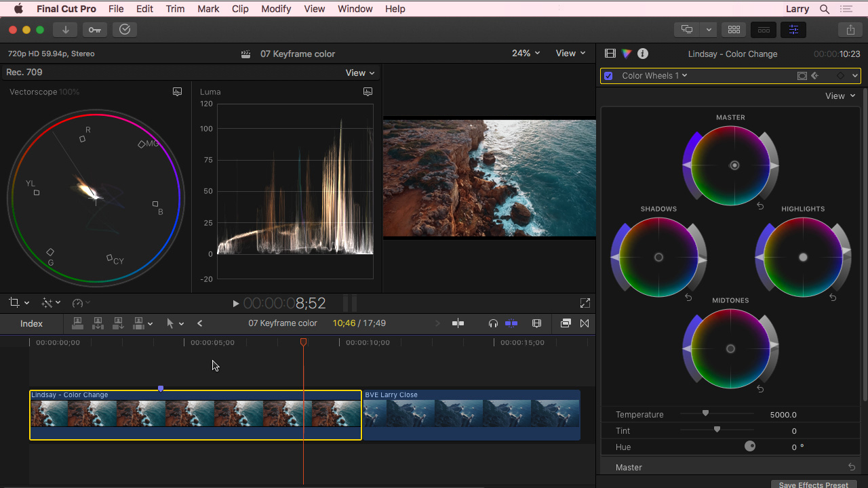This screenshot has height=488, width=868.
Task: Open the Clip menu
Action: coord(240,9)
